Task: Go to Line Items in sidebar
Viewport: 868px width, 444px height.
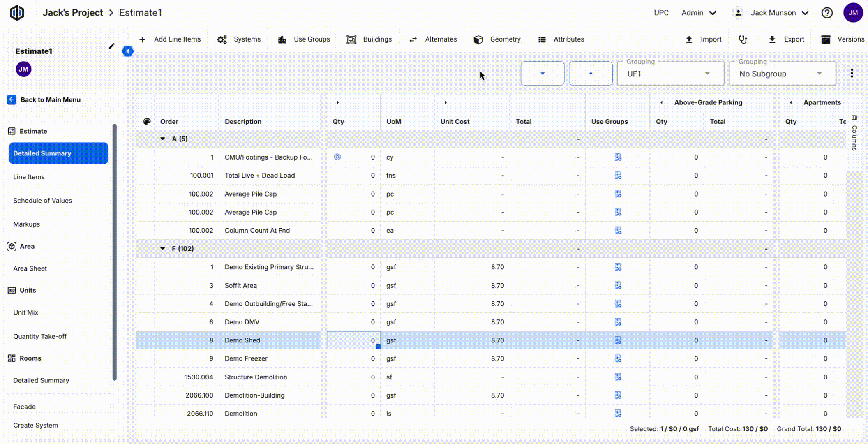Action: click(x=29, y=177)
